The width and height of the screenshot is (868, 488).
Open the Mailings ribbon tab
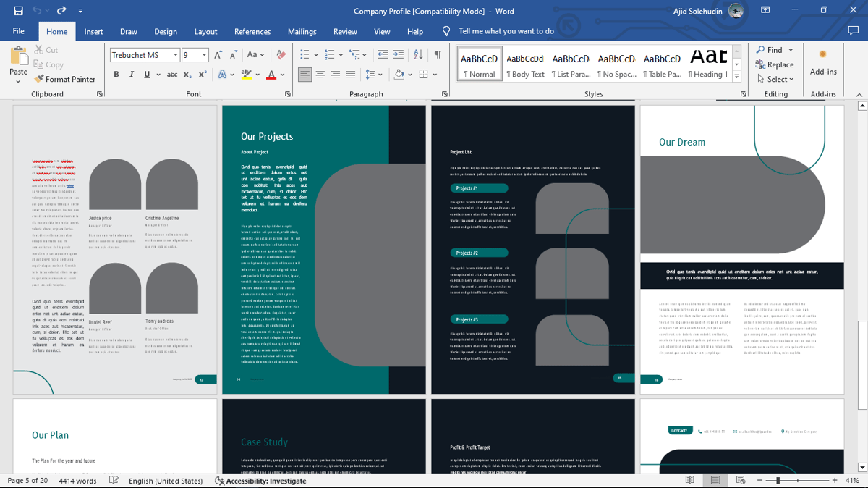coord(302,31)
